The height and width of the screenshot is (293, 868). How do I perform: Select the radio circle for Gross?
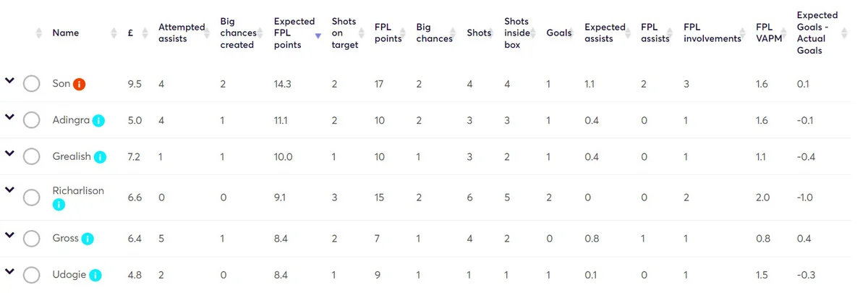(31, 238)
